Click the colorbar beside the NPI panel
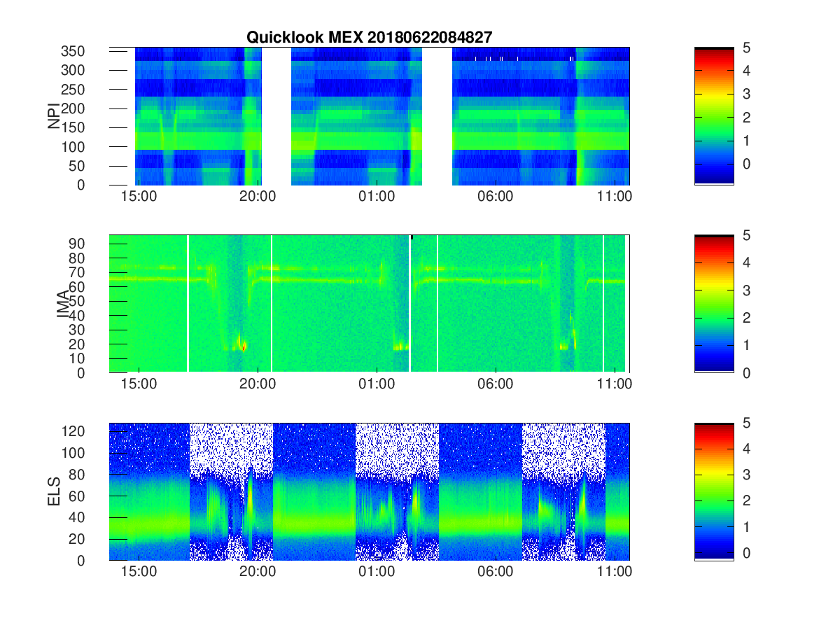The image size is (840, 630). 714,116
